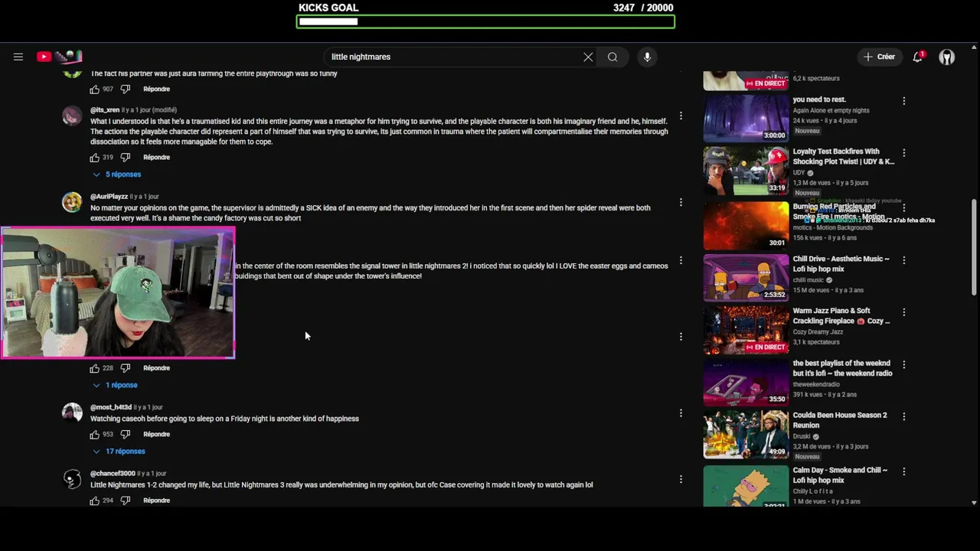
Task: Dislike the @most_h4t3d comment
Action: [126, 434]
